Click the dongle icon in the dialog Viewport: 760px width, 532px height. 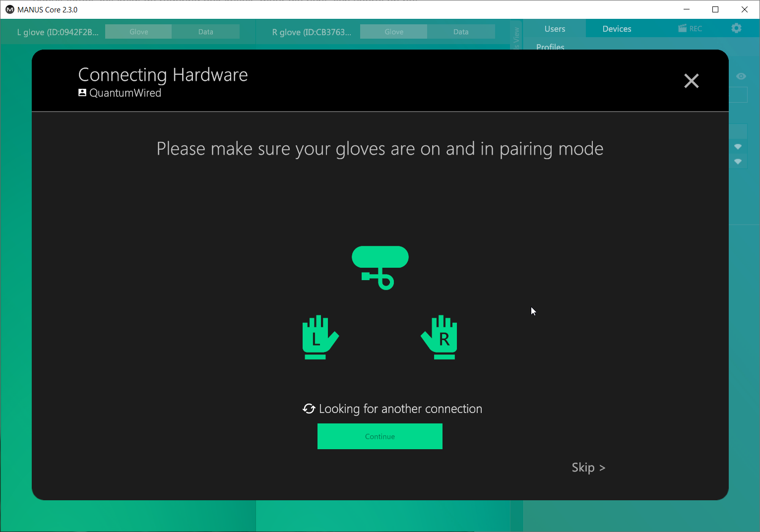click(x=380, y=267)
